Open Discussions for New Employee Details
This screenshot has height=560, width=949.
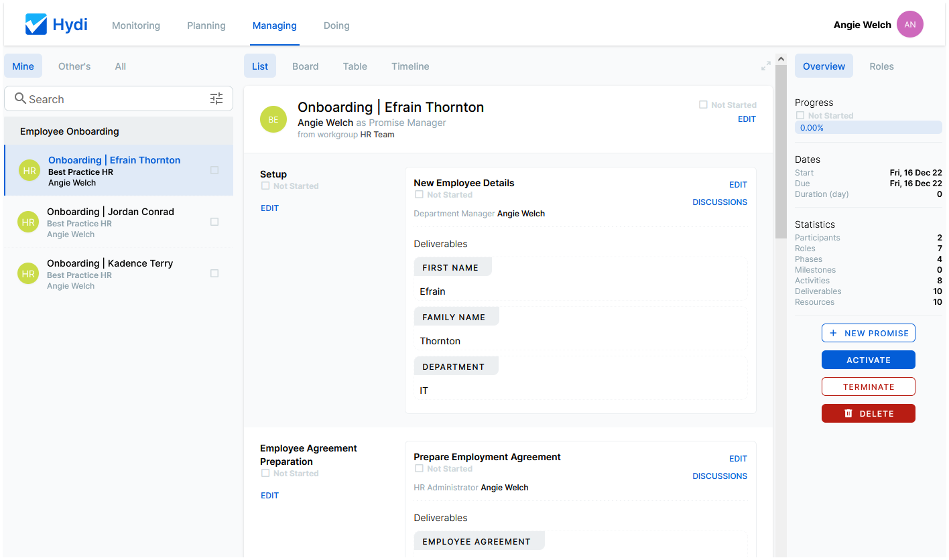point(720,202)
